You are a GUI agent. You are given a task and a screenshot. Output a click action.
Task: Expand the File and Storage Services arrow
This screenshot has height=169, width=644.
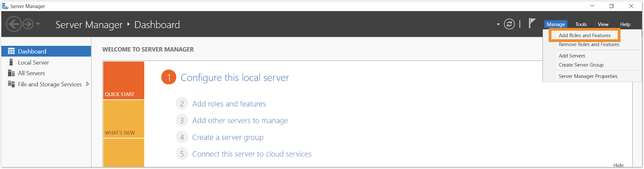pyautogui.click(x=88, y=84)
